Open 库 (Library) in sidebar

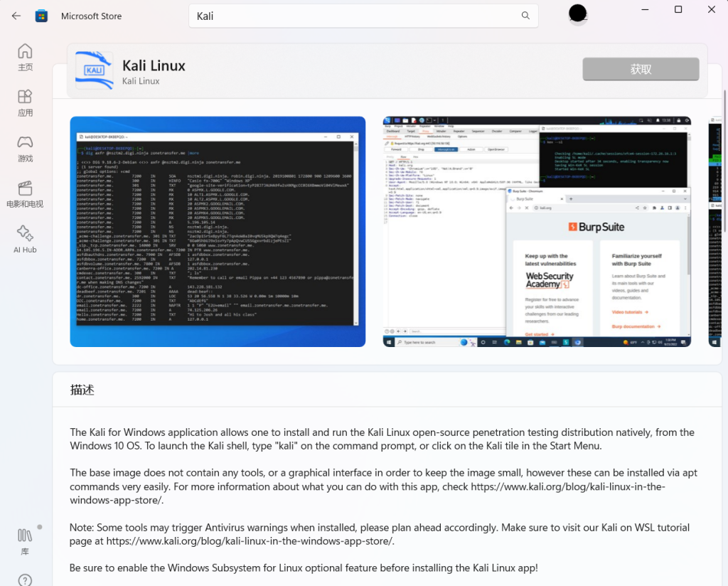pos(25,542)
